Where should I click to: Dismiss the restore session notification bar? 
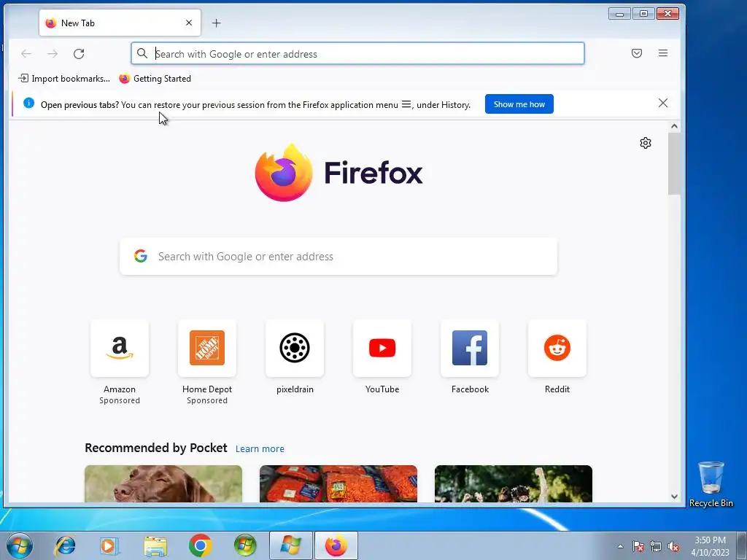(x=662, y=103)
